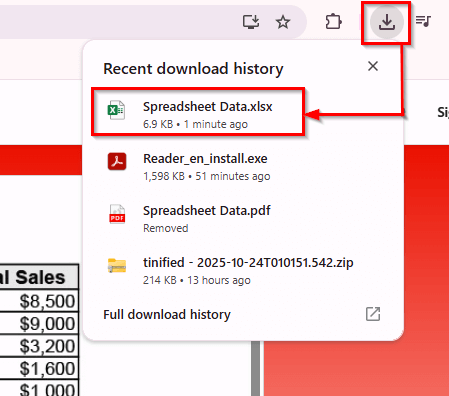
Task: Select the $1,600 sales cell
Action: pyautogui.click(x=39, y=368)
